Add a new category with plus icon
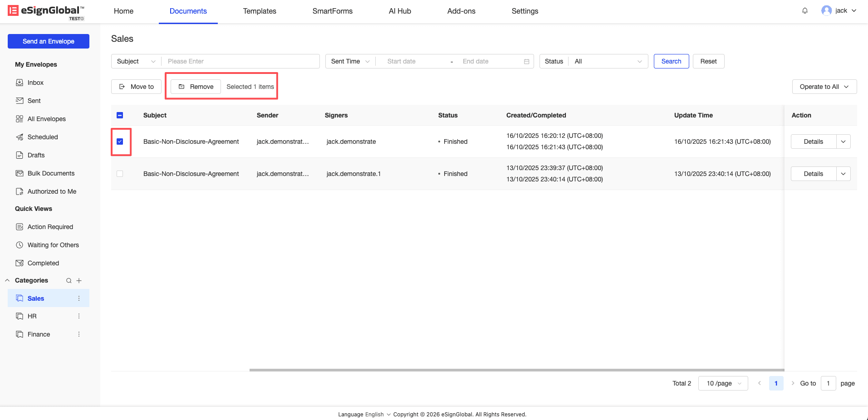Screen dimensions: 868x420 pyautogui.click(x=79, y=281)
